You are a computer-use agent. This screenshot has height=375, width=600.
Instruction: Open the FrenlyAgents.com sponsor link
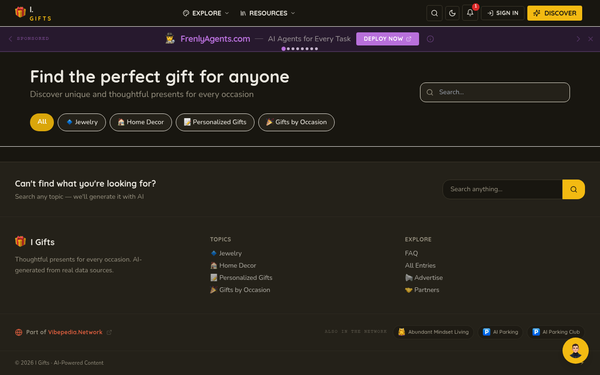point(215,39)
